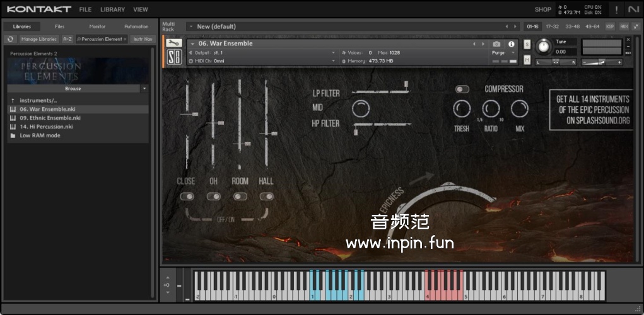Click the Browse button
The height and width of the screenshot is (315, 644).
pos(73,89)
